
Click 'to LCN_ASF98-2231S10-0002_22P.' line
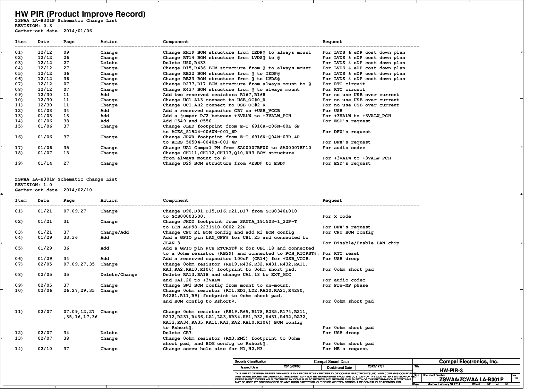(205, 227)
